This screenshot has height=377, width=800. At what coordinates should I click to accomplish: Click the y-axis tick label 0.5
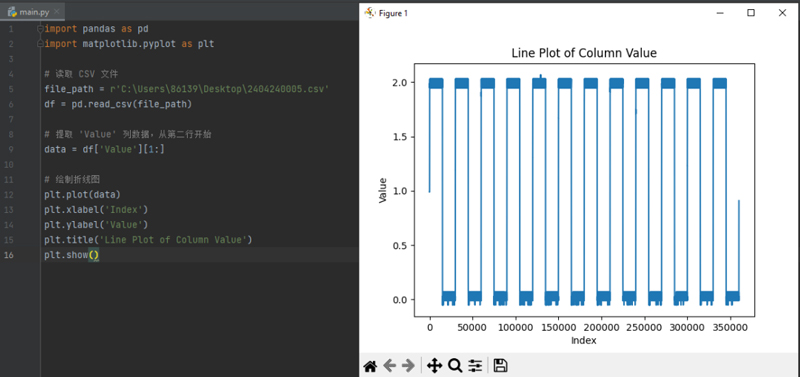(x=401, y=245)
